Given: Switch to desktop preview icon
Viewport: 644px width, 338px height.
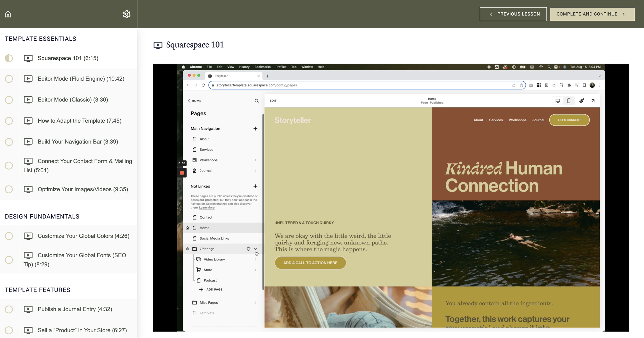Looking at the screenshot, I should pos(558,101).
